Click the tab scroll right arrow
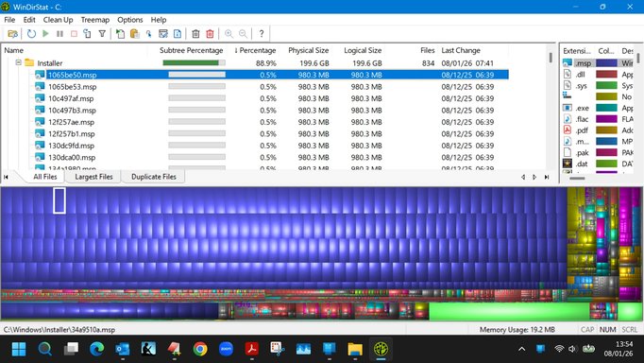This screenshot has width=644, height=363. click(534, 177)
